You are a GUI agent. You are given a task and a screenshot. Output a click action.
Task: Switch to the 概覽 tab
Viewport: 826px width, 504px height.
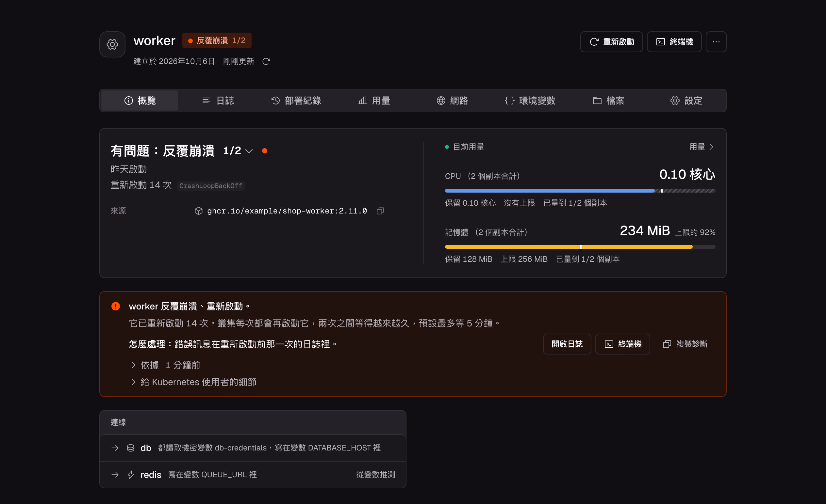pos(140,101)
